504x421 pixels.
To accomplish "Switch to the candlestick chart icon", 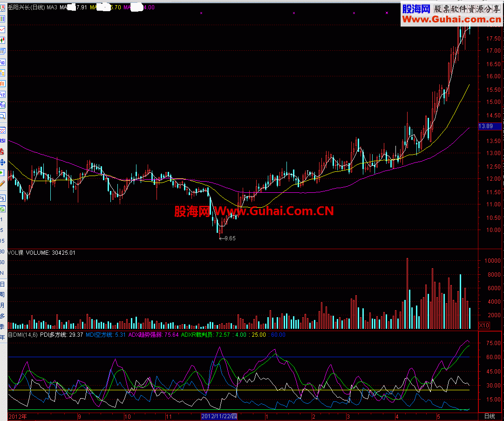I will tap(2, 41).
